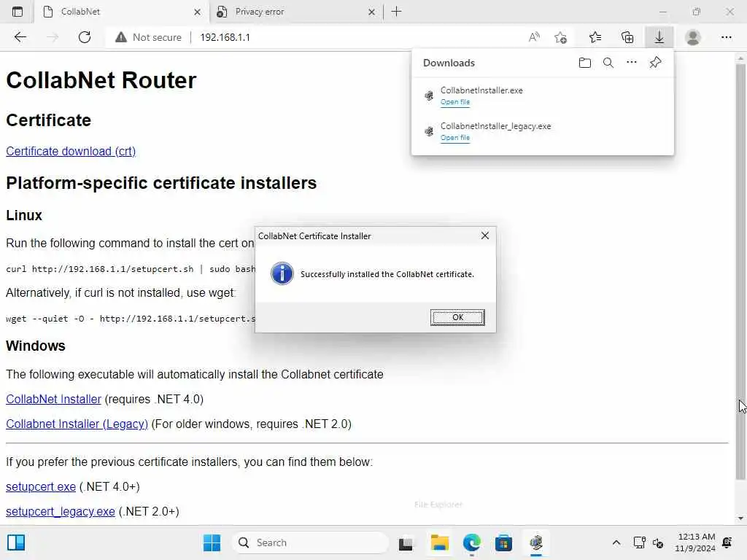Open the Read aloud icon
747x560 pixels.
[534, 37]
